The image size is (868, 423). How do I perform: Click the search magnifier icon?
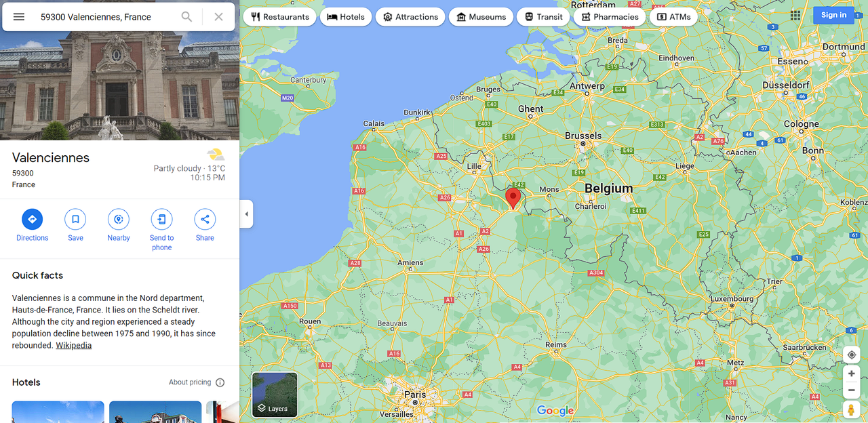pos(186,17)
